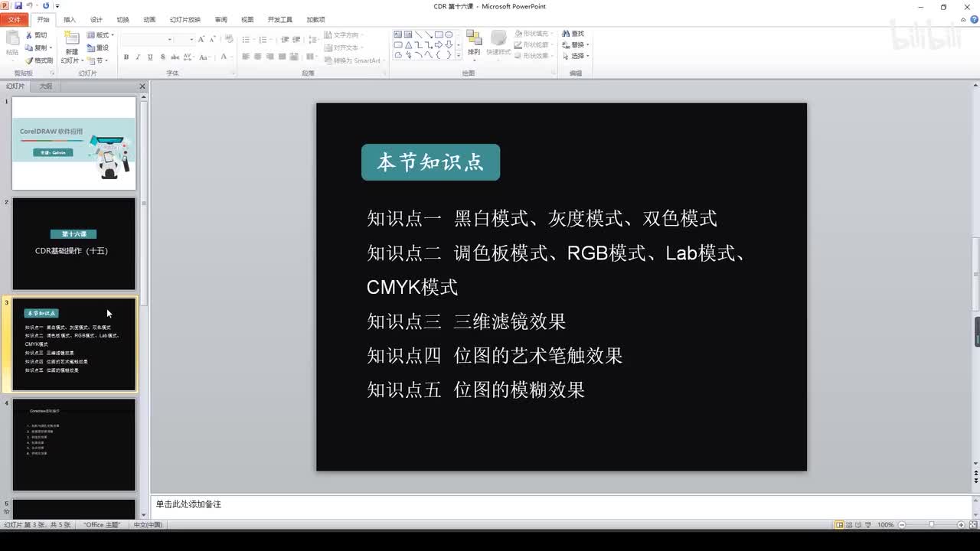Open the font name combo box

(148, 39)
